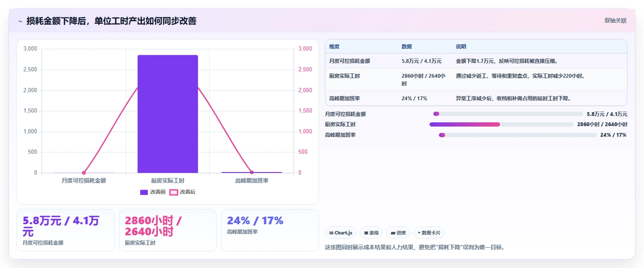This screenshot has width=644, height=268.
Task: Click the 厨房实际工时 x-axis label
Action: click(x=168, y=181)
